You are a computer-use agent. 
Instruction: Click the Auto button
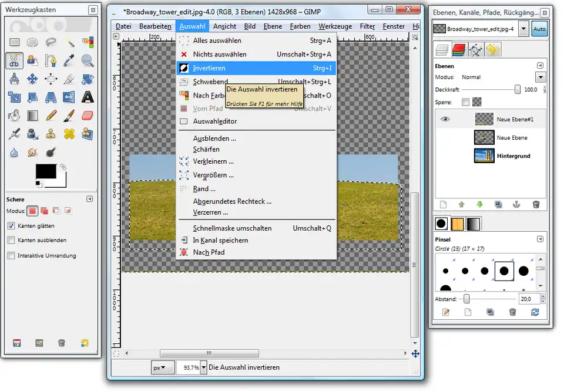539,29
